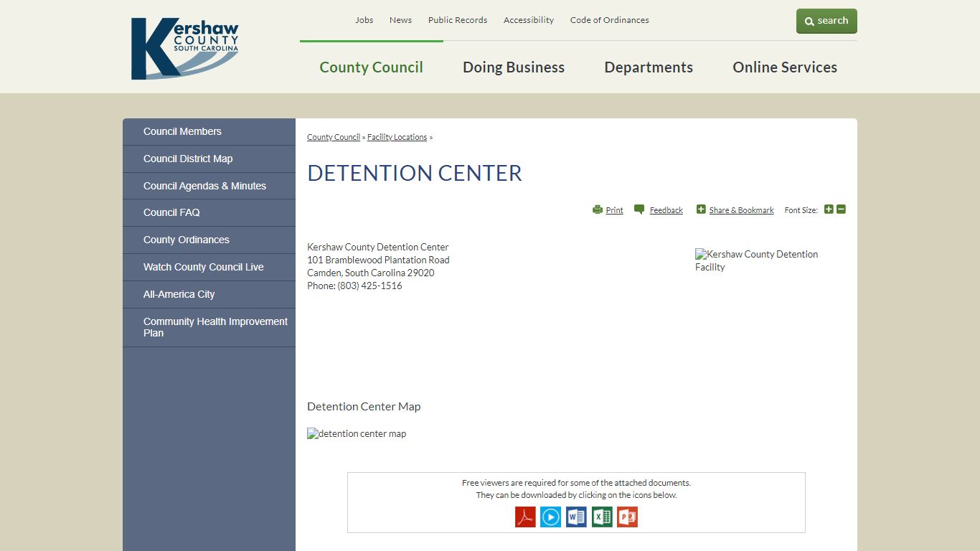Click the green search button

click(826, 21)
